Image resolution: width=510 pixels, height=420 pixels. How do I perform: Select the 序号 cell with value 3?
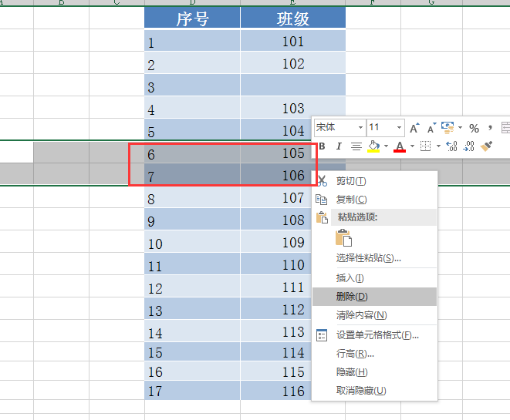[192, 85]
